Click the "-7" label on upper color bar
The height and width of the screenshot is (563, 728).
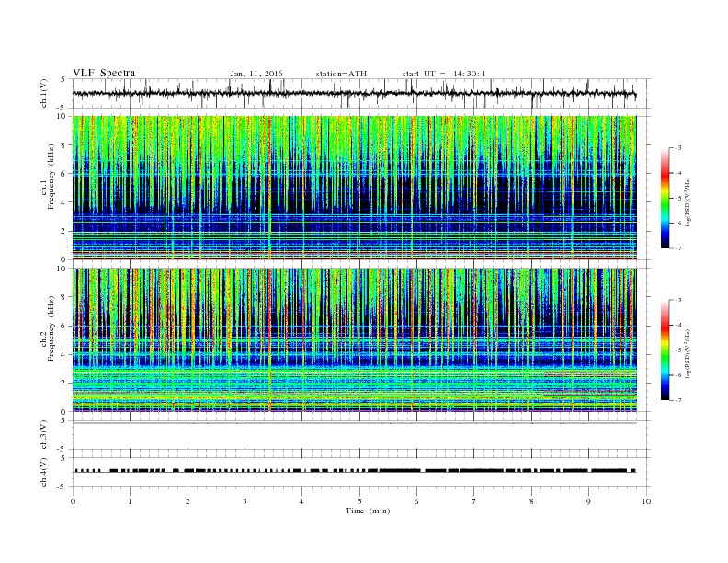coord(678,248)
